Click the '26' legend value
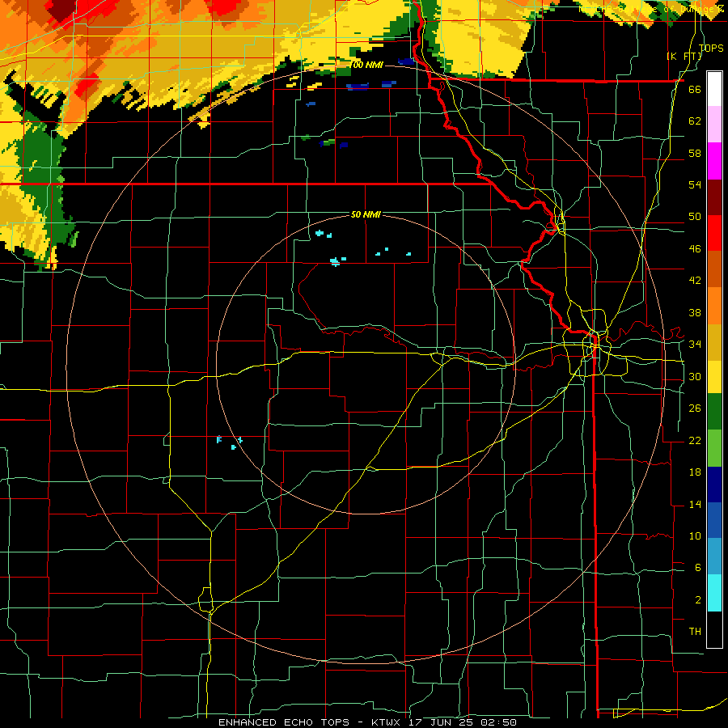This screenshot has height=728, width=728. (x=695, y=408)
